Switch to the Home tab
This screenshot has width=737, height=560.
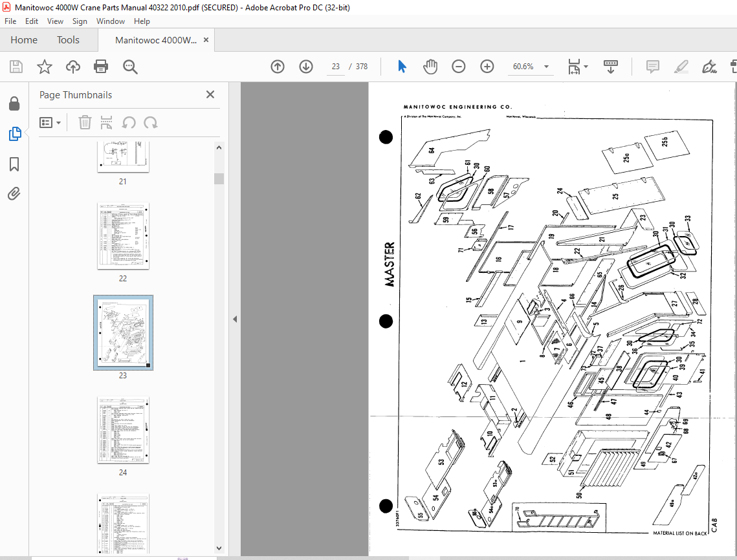[24, 40]
